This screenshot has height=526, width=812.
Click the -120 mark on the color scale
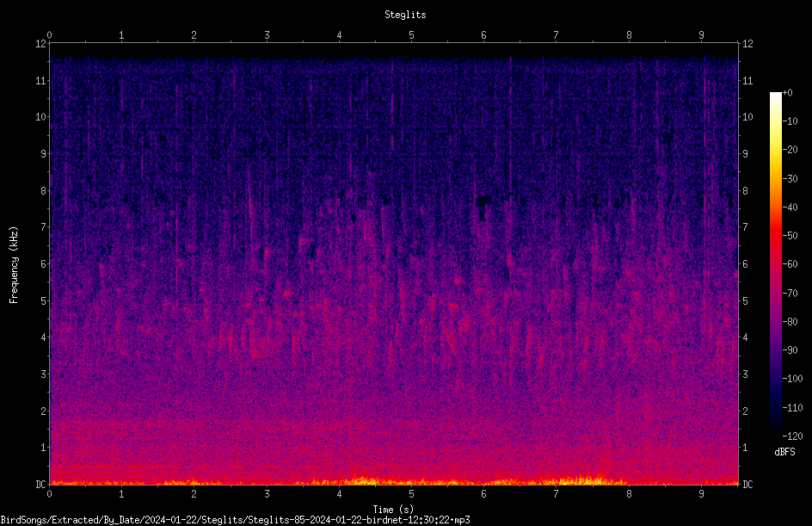click(792, 436)
